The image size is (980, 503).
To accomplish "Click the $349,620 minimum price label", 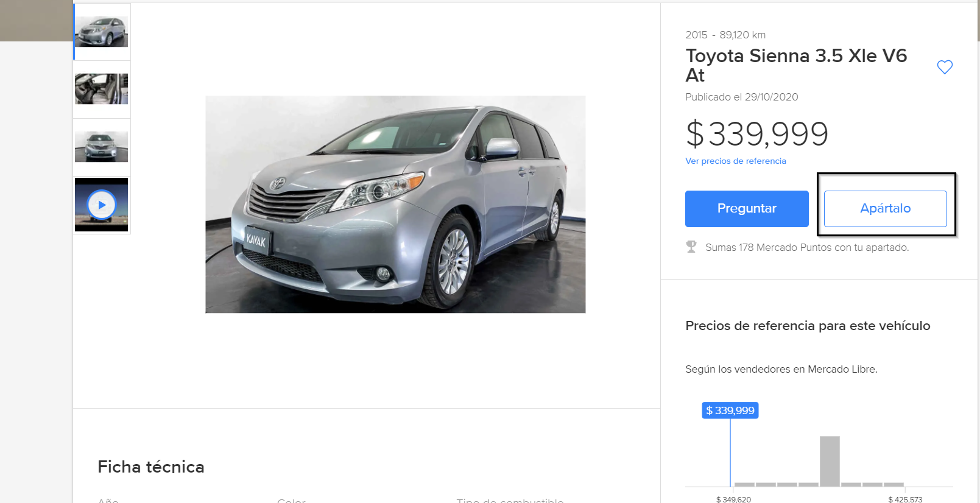I will tap(733, 499).
